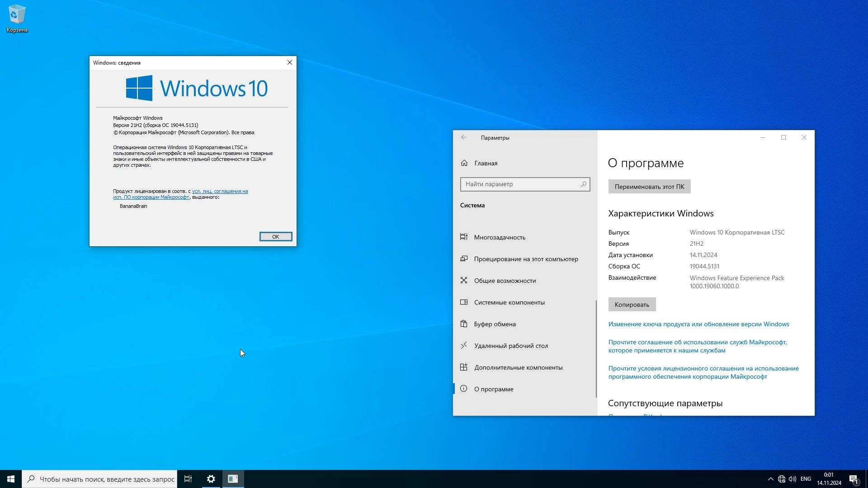Click the 14.11.2024 install date value
Viewport: 868px width, 488px height.
click(x=703, y=255)
